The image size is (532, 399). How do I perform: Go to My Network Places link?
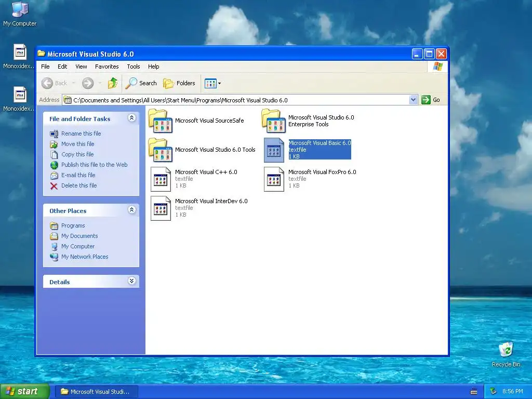[85, 257]
